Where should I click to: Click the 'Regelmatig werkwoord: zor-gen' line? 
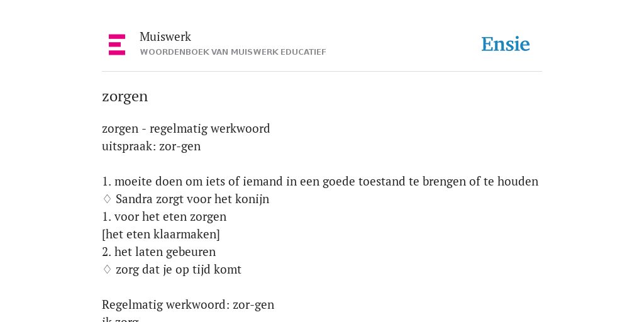click(x=188, y=305)
